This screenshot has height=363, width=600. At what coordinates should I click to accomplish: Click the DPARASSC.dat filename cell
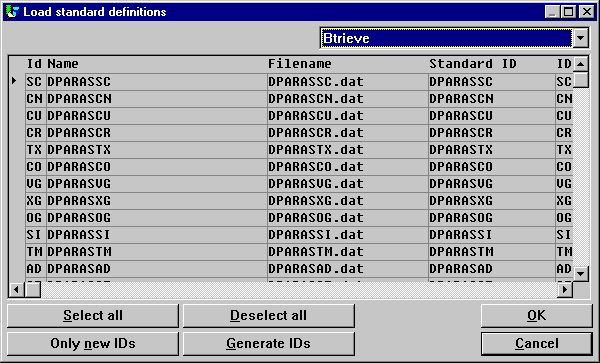(x=347, y=81)
